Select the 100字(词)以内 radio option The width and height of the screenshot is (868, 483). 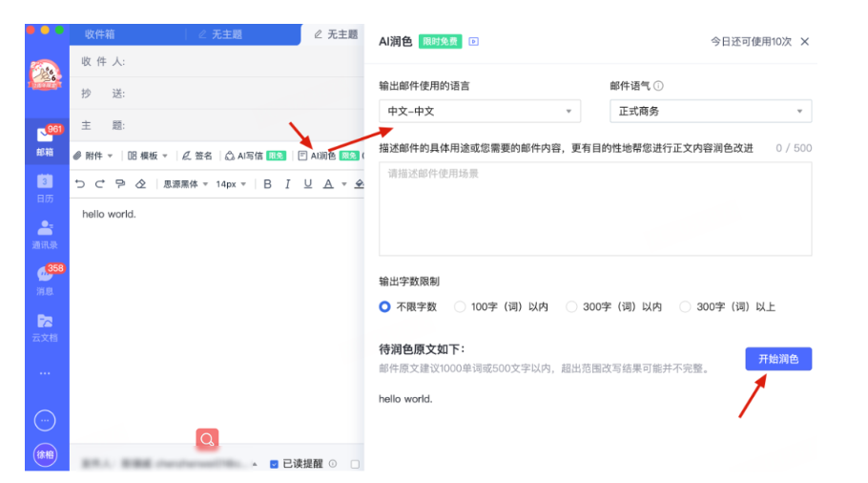point(460,306)
